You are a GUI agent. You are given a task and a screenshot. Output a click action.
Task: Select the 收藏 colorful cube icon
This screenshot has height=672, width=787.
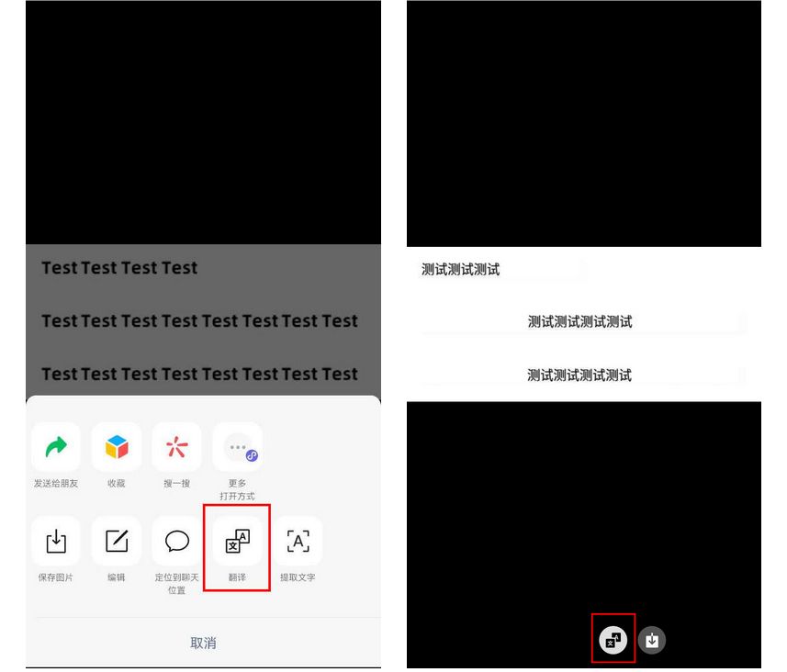click(117, 447)
